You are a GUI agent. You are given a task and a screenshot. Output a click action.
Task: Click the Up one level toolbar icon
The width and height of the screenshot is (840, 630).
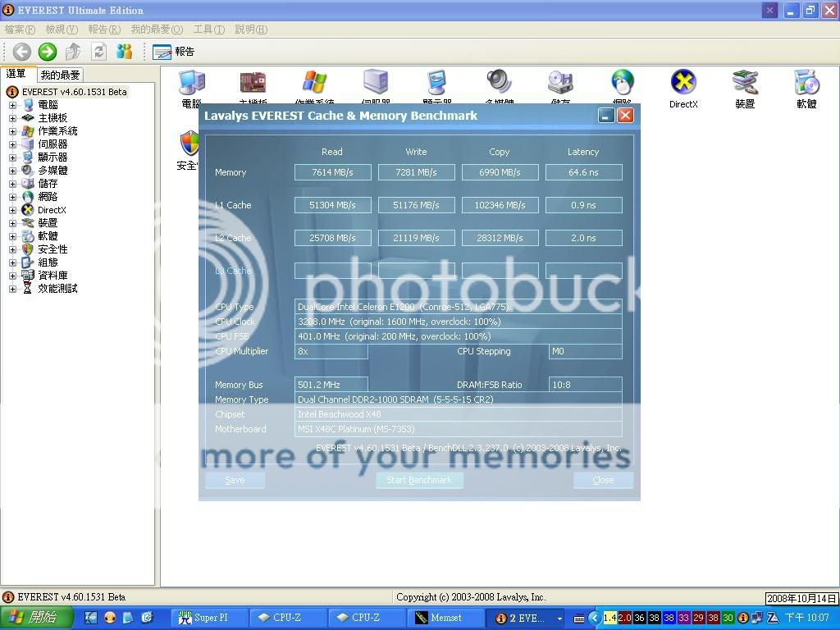[x=73, y=52]
